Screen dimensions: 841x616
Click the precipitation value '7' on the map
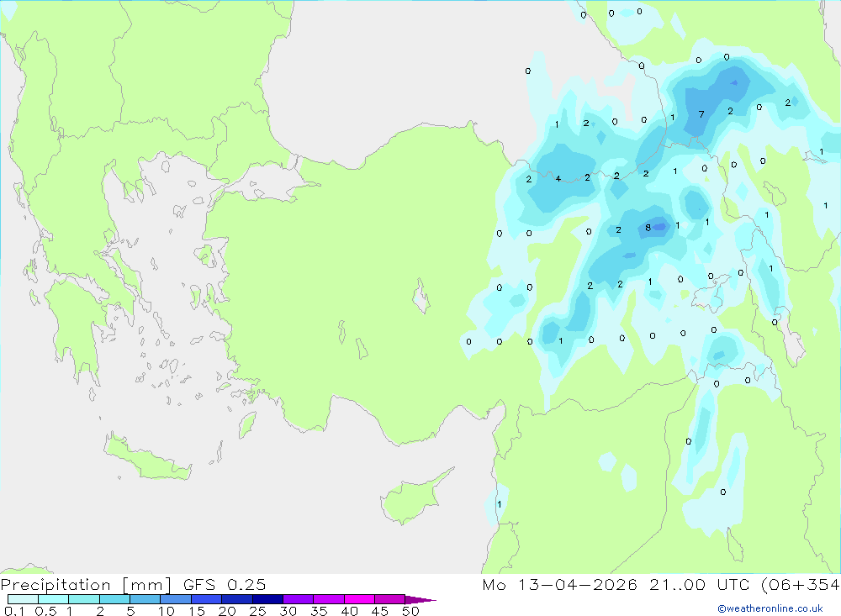tap(701, 114)
